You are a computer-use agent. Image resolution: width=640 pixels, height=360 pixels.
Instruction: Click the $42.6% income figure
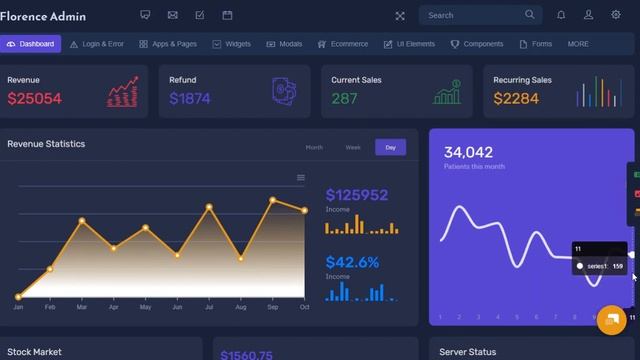[x=352, y=262]
